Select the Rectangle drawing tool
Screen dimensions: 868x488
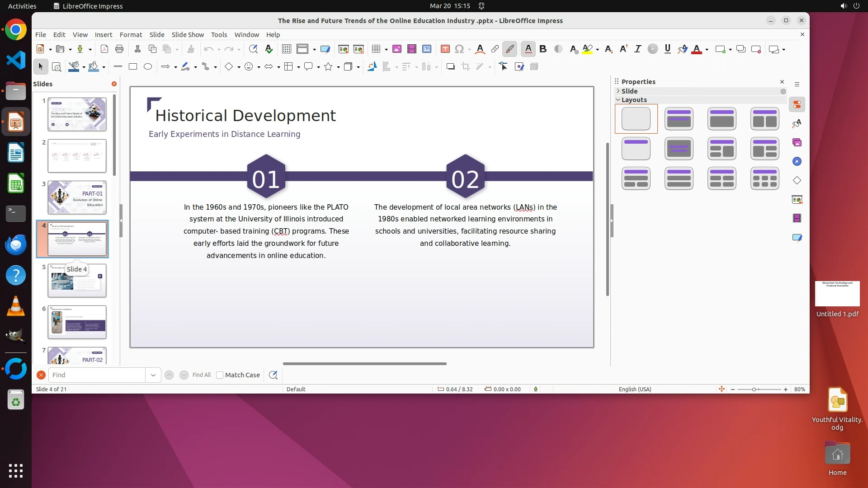pos(132,67)
